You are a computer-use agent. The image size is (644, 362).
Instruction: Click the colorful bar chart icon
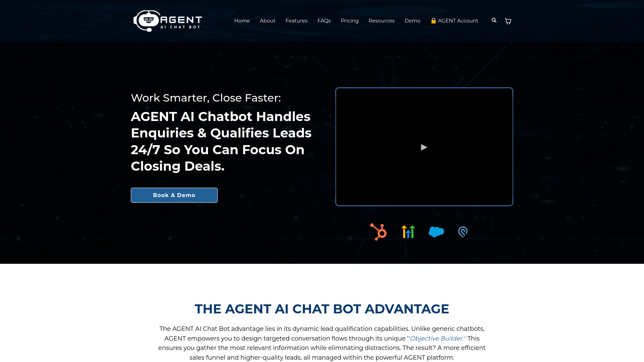[x=408, y=232]
